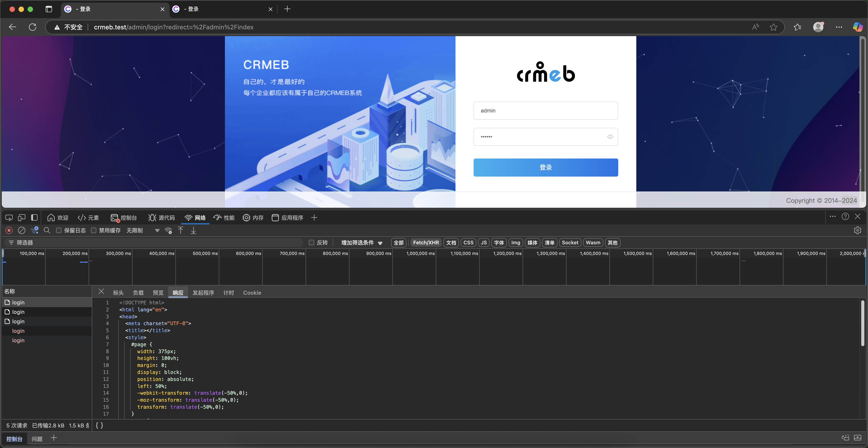The width and height of the screenshot is (868, 448).
Task: Click the response pane vertical scrollbar
Action: pos(863,323)
